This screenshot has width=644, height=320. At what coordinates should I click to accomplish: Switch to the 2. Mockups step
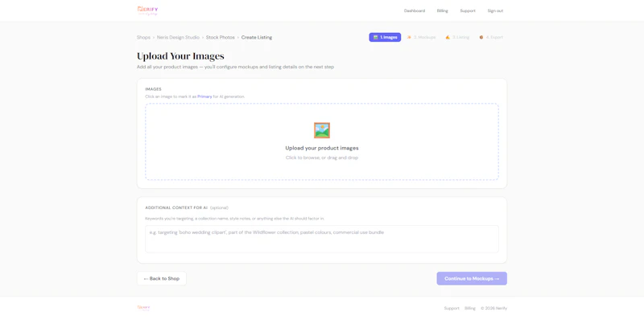point(421,37)
